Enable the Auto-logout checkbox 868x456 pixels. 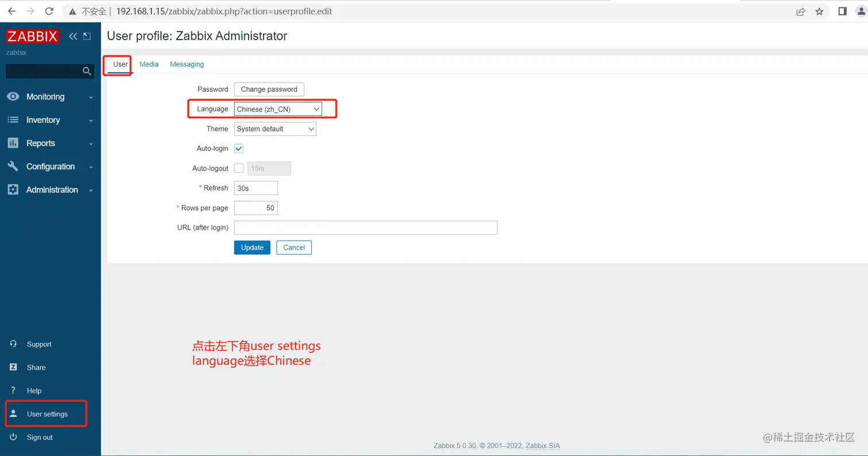point(239,168)
